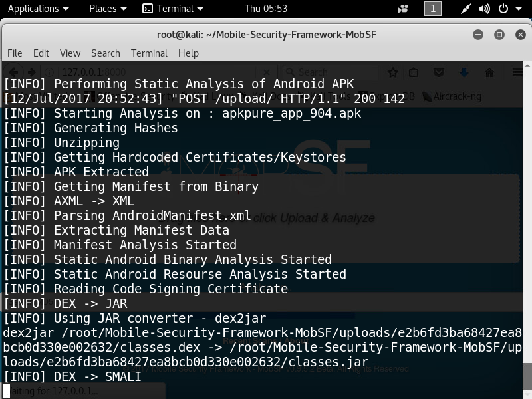Image resolution: width=532 pixels, height=399 pixels.
Task: Click the "DEX -> SMALI" line
Action: click(x=72, y=377)
